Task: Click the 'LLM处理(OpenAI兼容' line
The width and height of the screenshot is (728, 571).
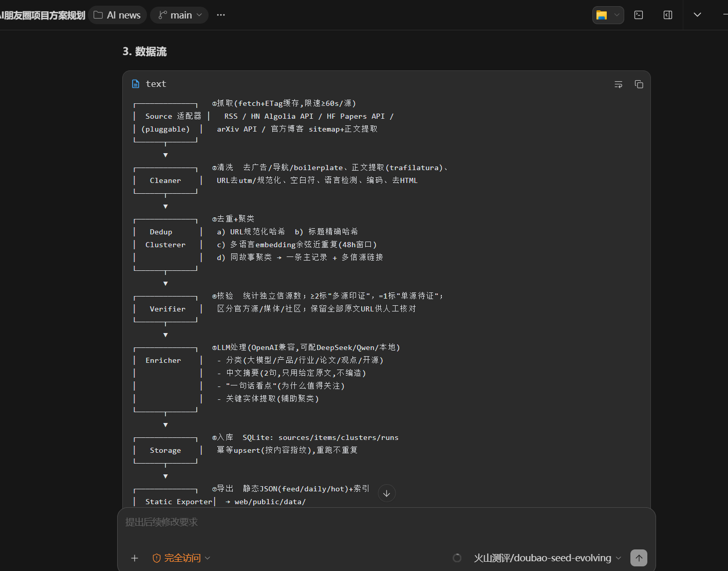Action: (x=306, y=347)
